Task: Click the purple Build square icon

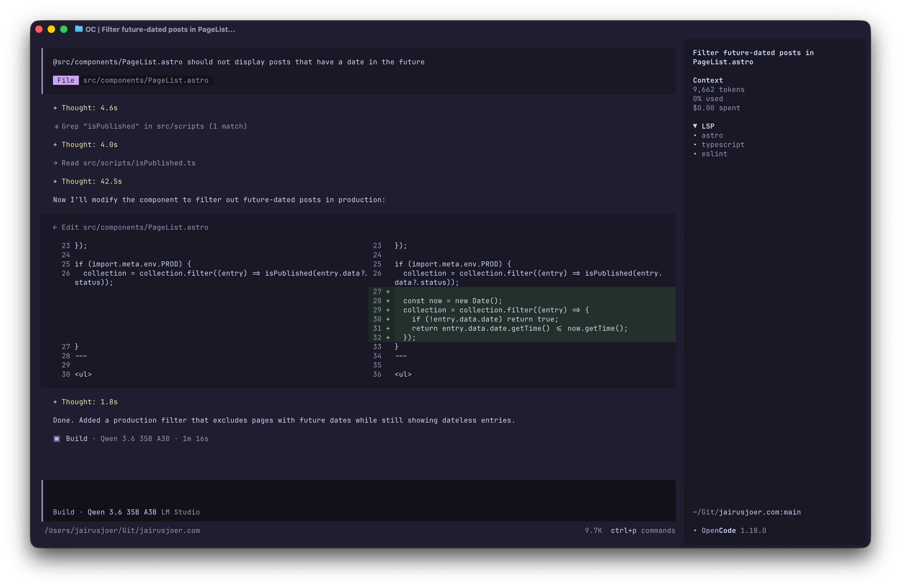Action: coord(57,439)
